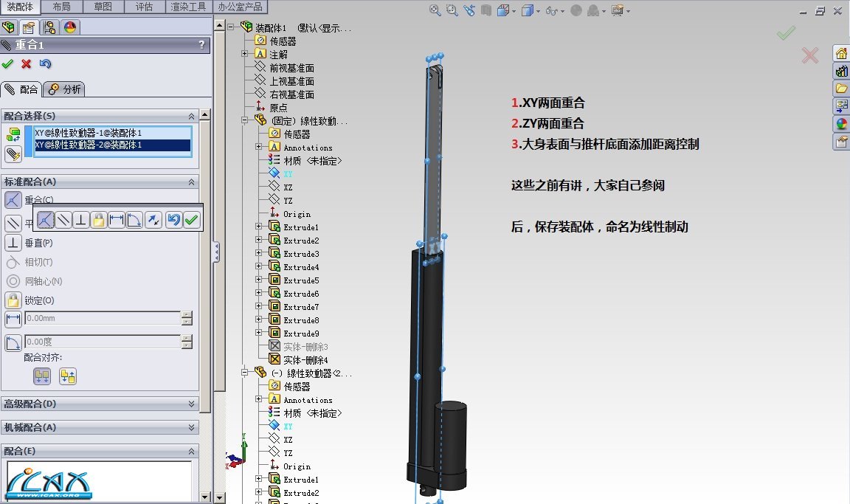Click Zoom to Area in view toolbar

click(x=452, y=10)
